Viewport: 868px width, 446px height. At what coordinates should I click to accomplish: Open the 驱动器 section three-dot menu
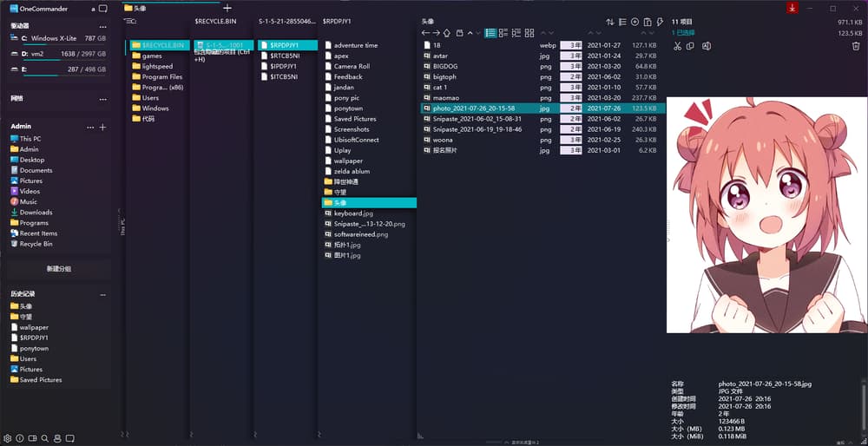click(x=103, y=26)
